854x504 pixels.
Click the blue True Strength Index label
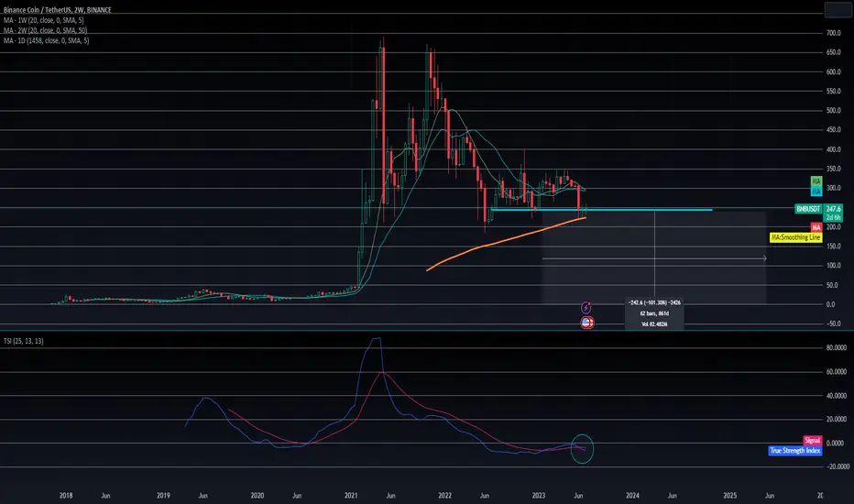795,451
